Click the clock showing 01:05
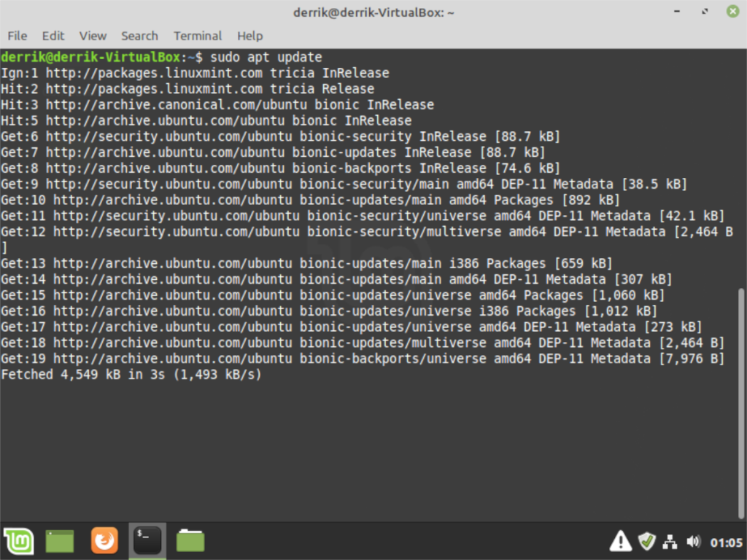The height and width of the screenshot is (560, 747). [x=725, y=541]
